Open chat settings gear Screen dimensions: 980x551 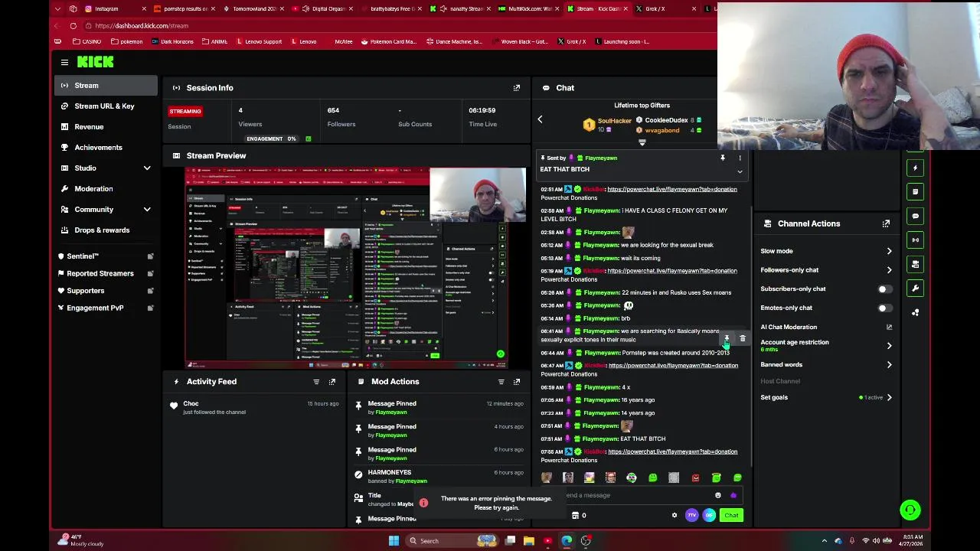click(x=675, y=515)
